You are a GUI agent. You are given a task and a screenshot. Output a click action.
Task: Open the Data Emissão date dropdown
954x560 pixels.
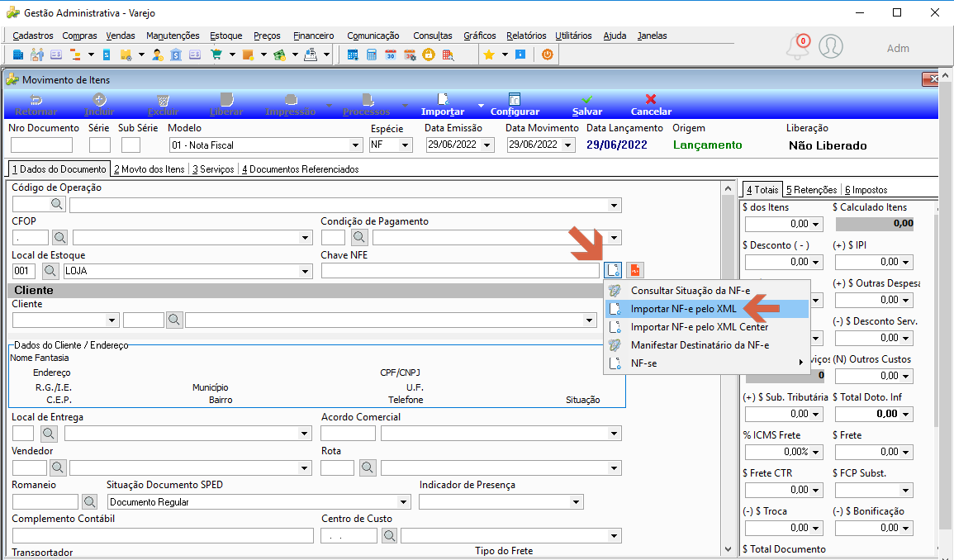pos(486,145)
